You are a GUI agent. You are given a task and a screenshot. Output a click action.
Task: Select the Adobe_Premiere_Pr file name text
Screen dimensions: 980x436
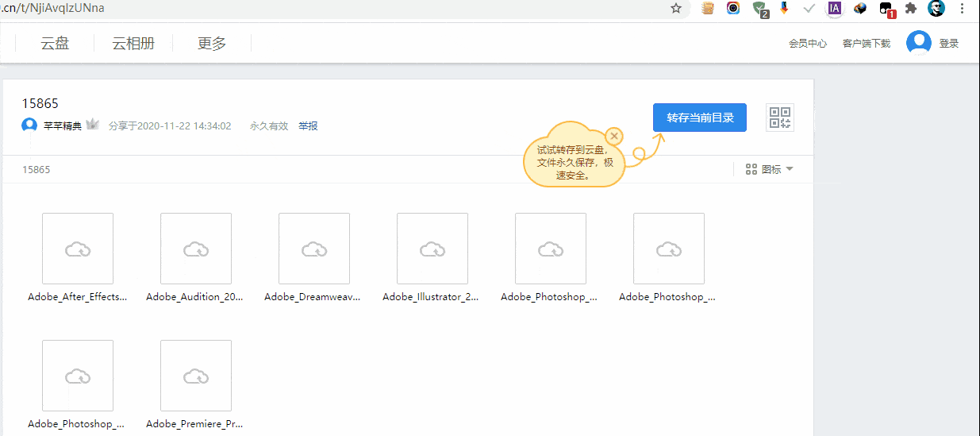[x=194, y=424]
